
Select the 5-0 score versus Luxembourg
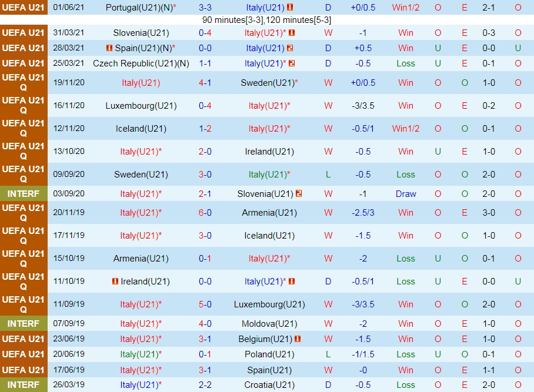pyautogui.click(x=205, y=304)
